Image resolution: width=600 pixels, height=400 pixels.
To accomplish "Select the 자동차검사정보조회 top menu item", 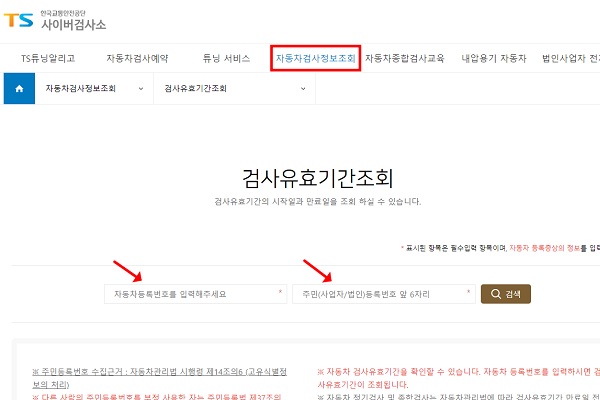I will tap(316, 58).
